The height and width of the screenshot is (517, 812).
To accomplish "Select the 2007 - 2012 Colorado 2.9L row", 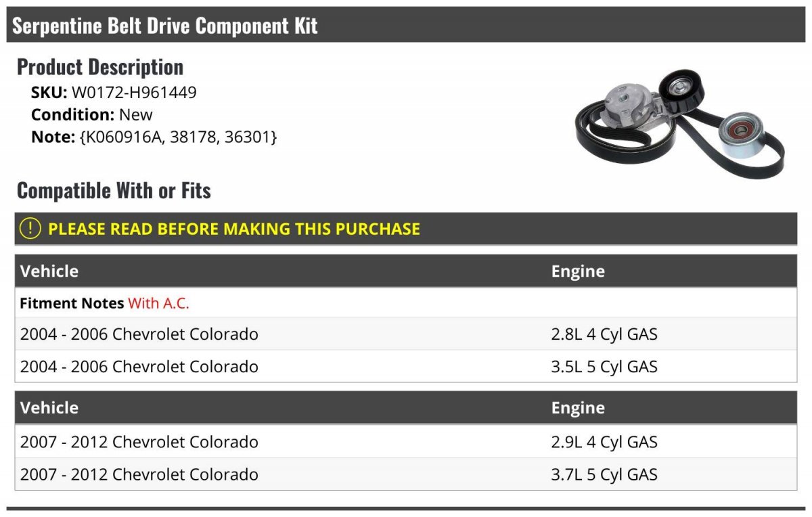I will [x=406, y=442].
